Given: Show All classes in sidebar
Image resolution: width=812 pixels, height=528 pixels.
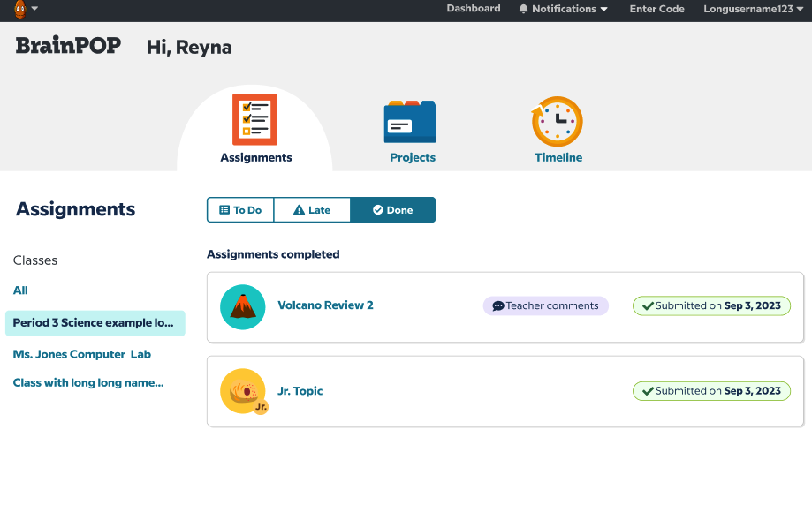Looking at the screenshot, I should 20,290.
